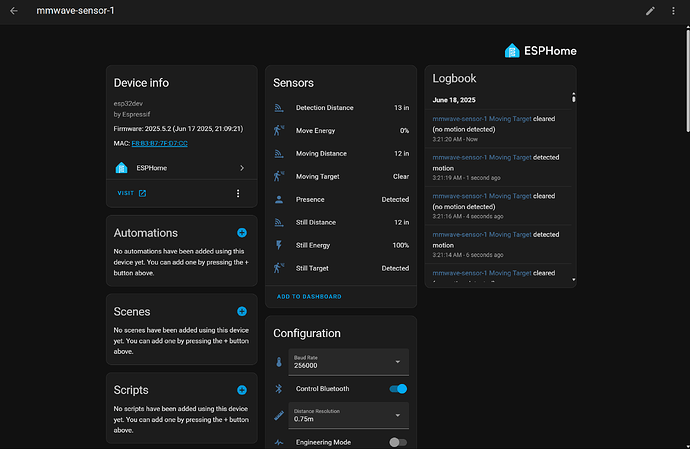Click the Logbook scrollbar thumb

573,98
